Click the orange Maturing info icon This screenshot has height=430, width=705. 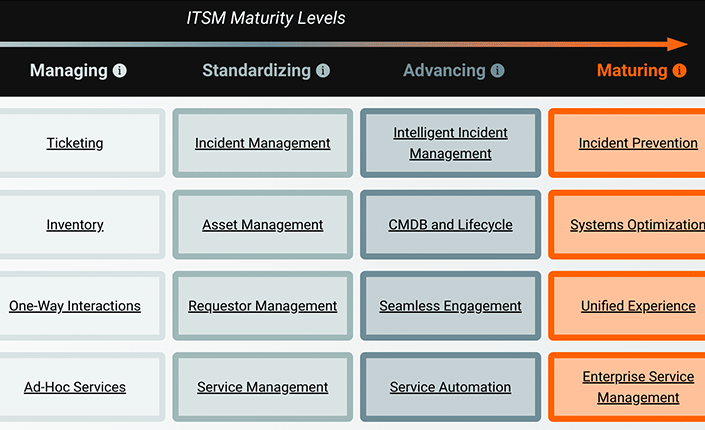pos(679,71)
